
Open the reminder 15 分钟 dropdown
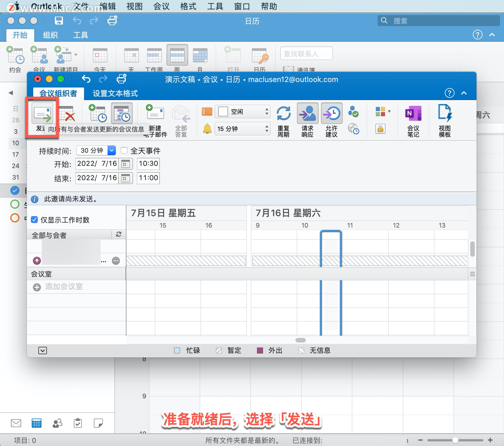243,129
